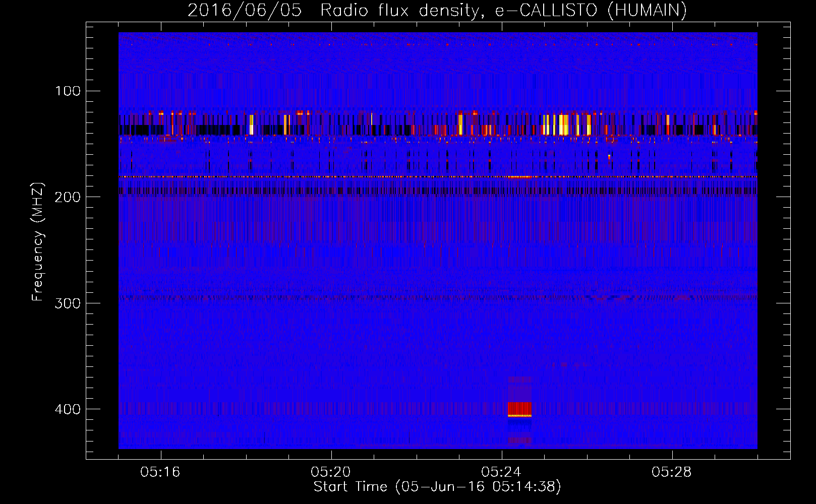
Task: Click the "Frequency (MHZ)" axis label
Action: 38,242
